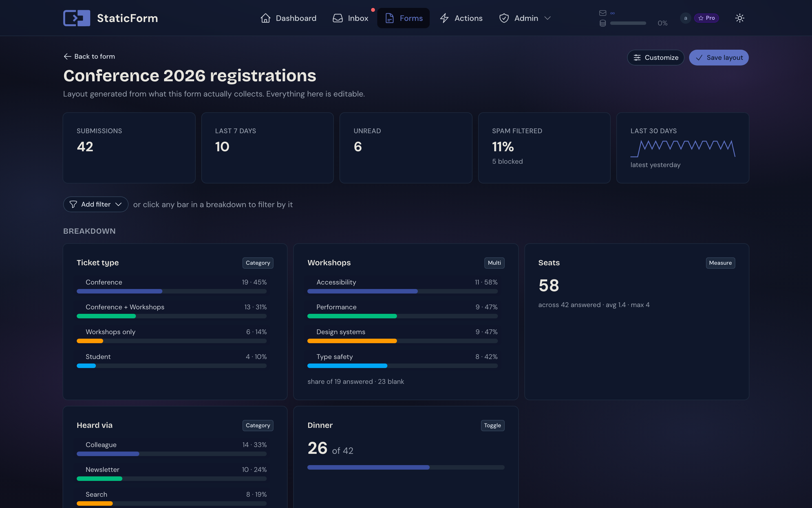Click the Customize button
812x508 pixels.
click(x=655, y=58)
